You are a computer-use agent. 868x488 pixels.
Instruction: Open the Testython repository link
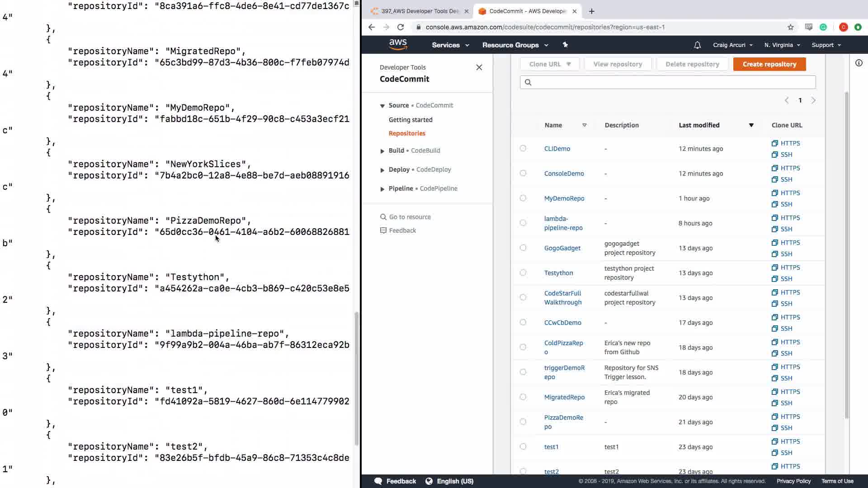point(558,273)
